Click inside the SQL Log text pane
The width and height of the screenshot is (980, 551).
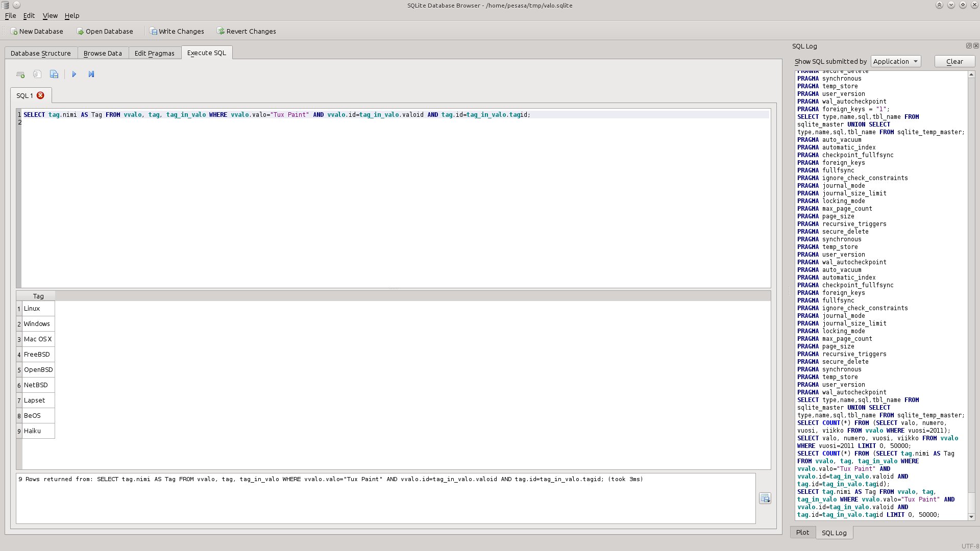881,296
